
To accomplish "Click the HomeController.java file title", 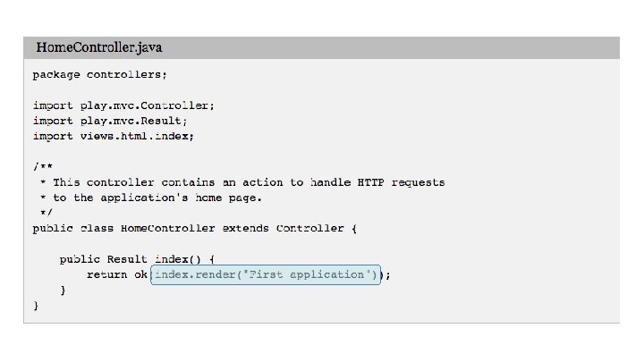I will click(x=99, y=46).
